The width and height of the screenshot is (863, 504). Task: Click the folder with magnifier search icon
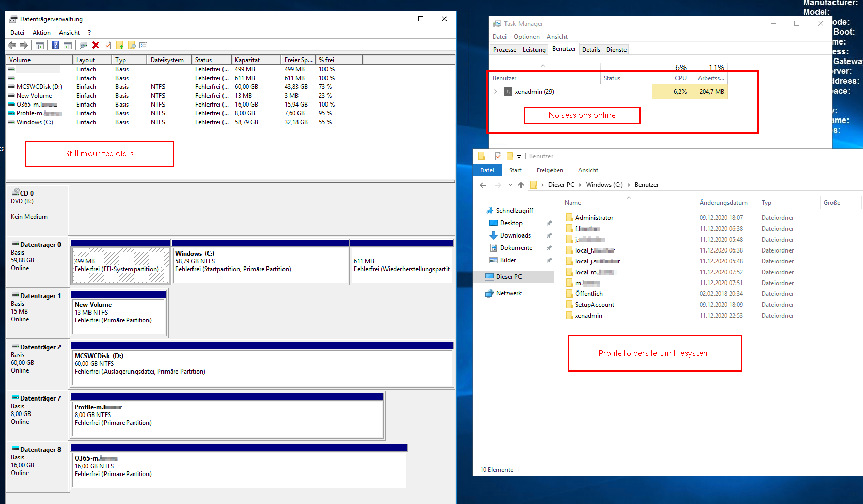coord(131,46)
